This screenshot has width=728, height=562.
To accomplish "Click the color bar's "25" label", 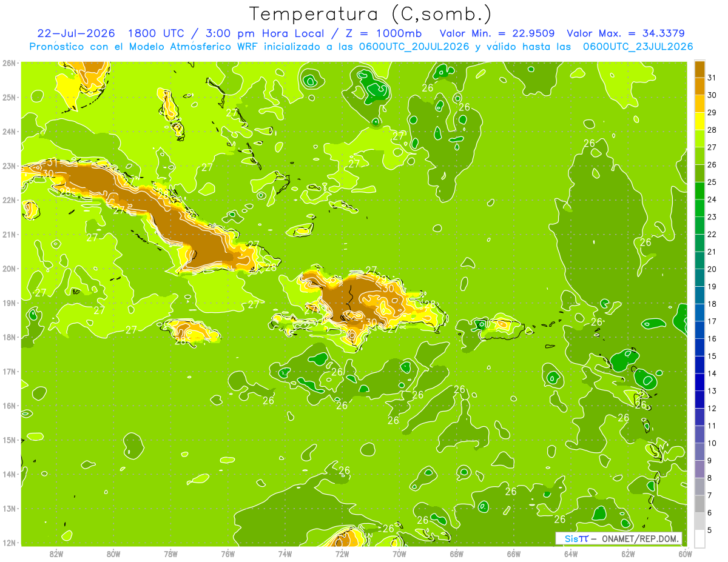I will point(712,182).
